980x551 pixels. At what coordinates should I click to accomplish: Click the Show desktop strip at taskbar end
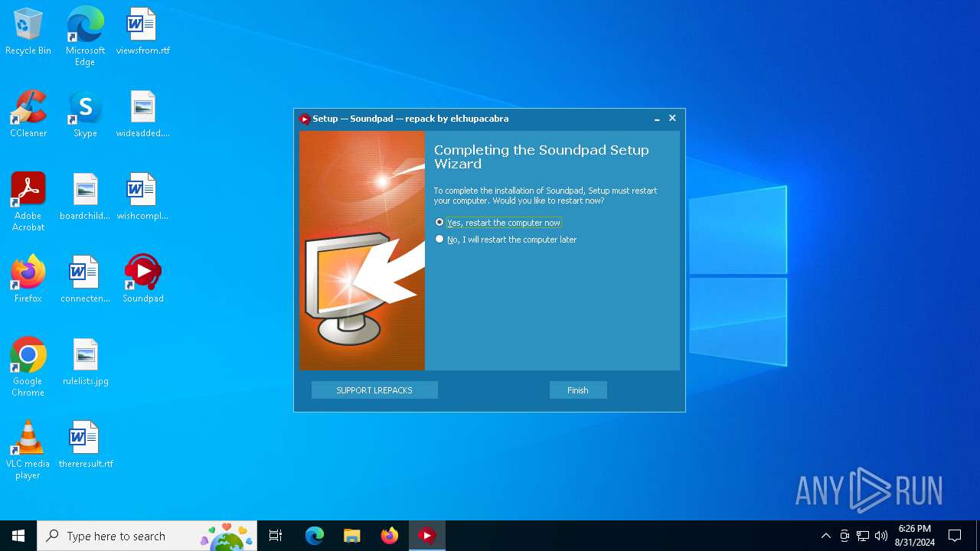point(978,536)
